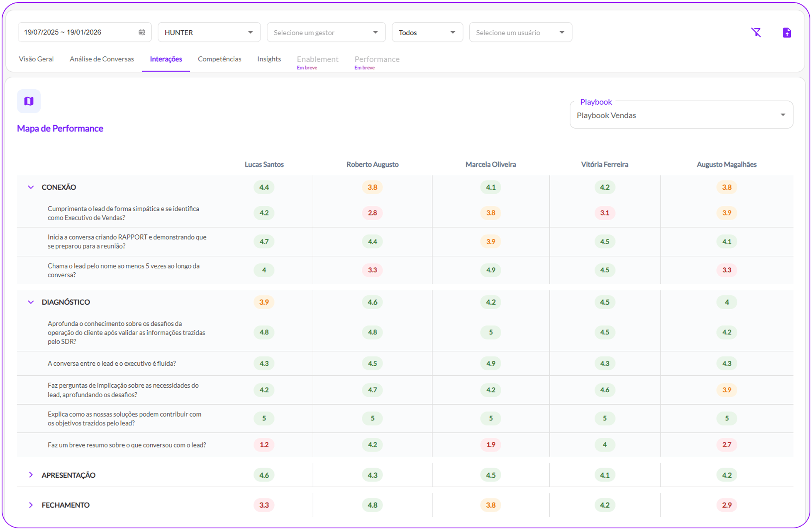Click the export file icon
812x530 pixels.
point(787,32)
